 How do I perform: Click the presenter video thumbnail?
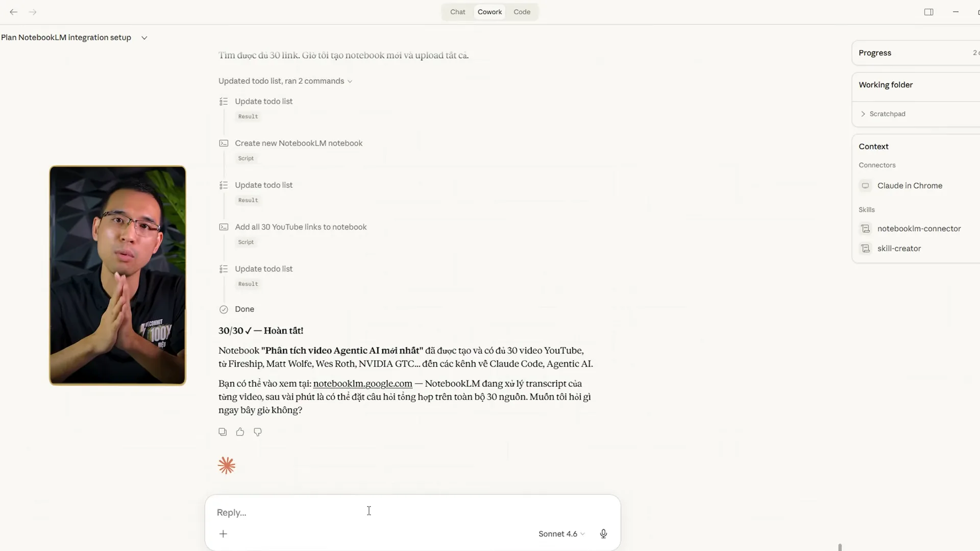[117, 275]
